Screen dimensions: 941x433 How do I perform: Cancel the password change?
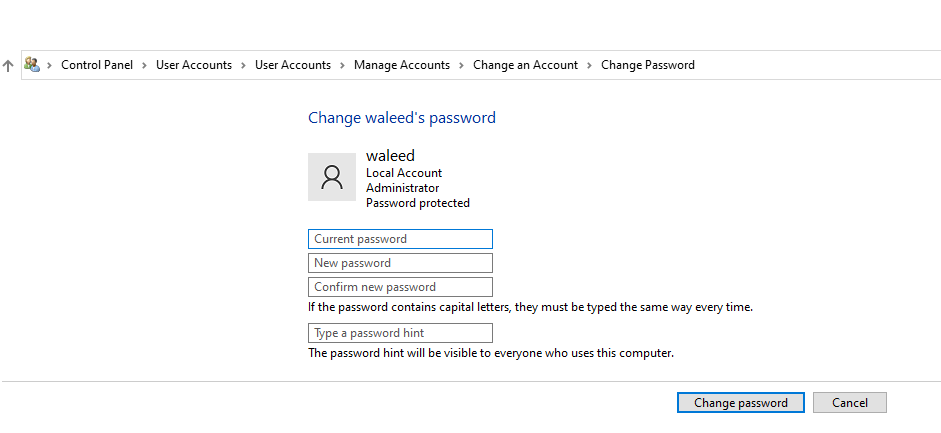coord(850,402)
